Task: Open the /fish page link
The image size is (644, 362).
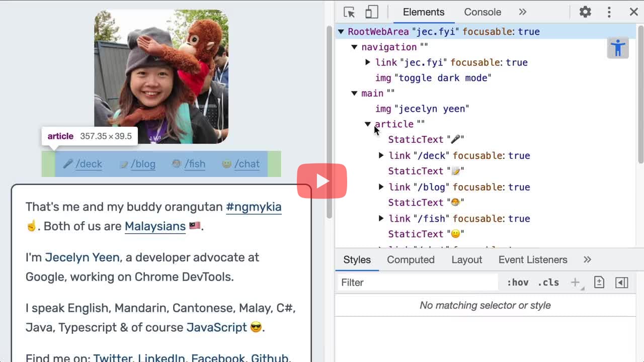Action: click(195, 164)
